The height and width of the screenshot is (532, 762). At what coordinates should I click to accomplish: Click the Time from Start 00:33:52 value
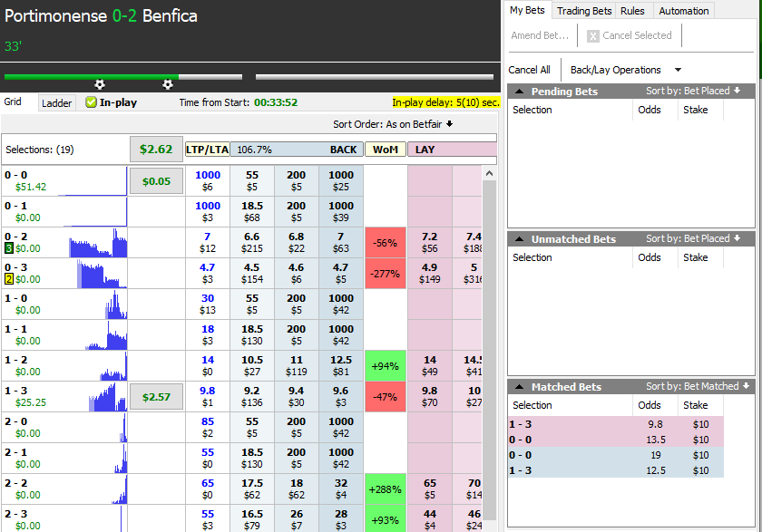click(276, 102)
